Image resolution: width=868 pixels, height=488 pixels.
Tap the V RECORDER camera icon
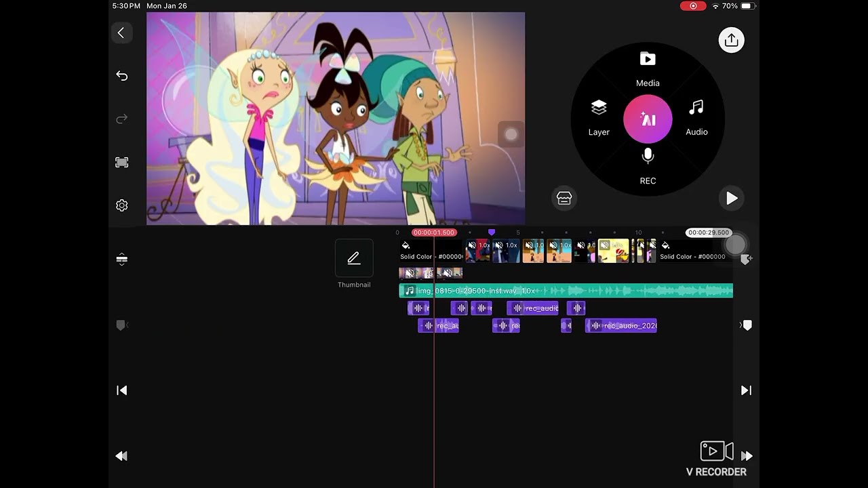pos(717,451)
